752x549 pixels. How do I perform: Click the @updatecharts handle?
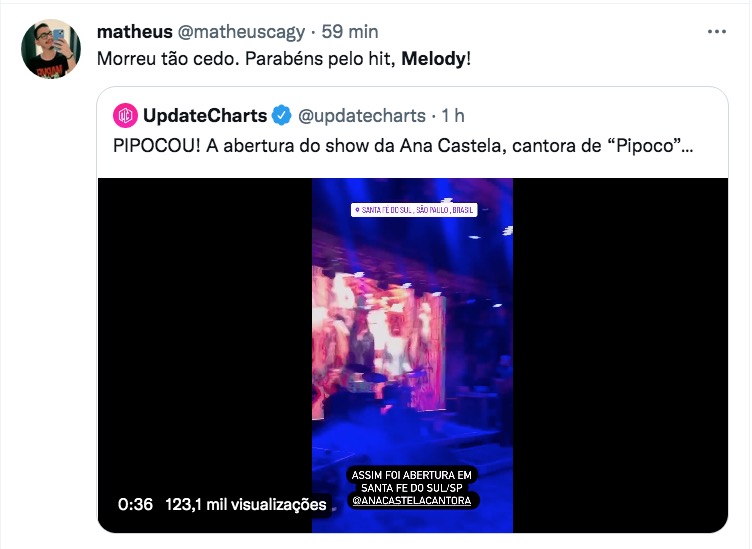362,115
